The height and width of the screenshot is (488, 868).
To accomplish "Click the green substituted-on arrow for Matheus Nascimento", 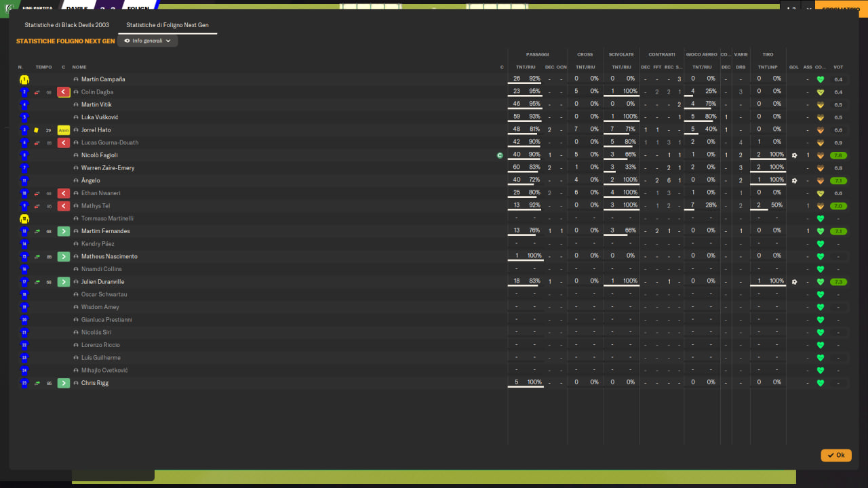I will tap(64, 257).
